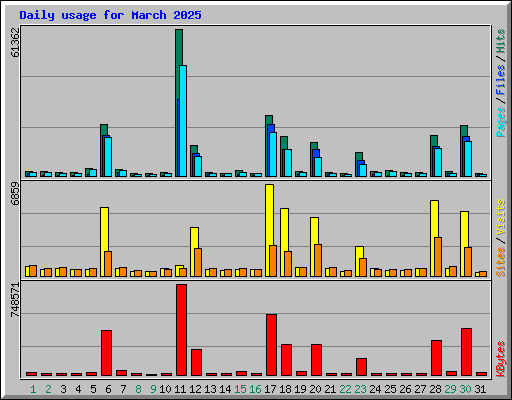This screenshot has height=400, width=512.
Task: Click day label 19 on x-axis
Action: (x=300, y=389)
